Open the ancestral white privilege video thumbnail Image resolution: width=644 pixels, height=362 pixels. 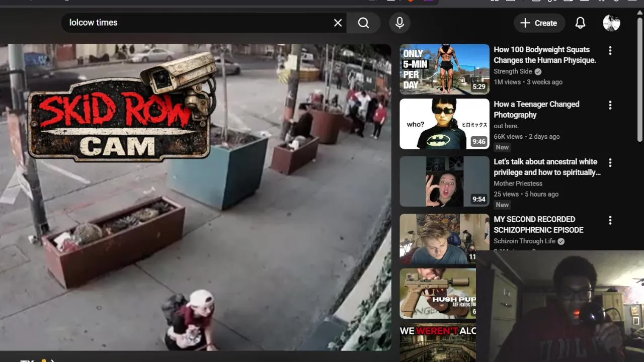(x=444, y=182)
